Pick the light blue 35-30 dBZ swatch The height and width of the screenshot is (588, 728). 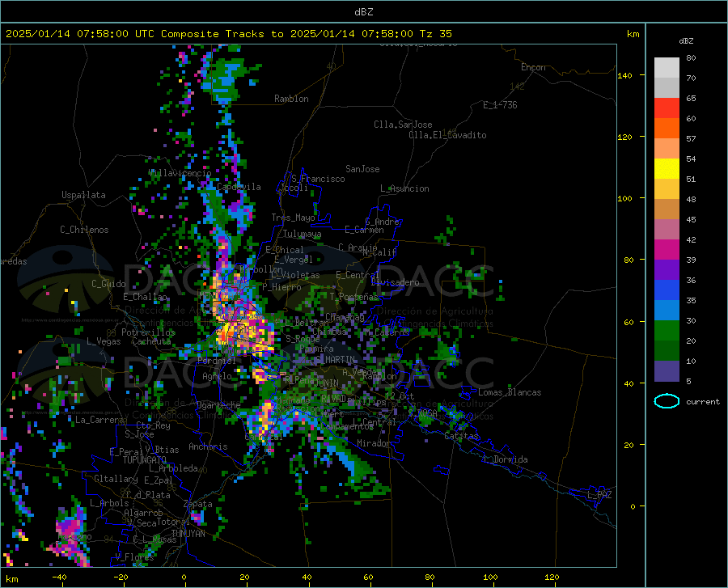coord(667,311)
